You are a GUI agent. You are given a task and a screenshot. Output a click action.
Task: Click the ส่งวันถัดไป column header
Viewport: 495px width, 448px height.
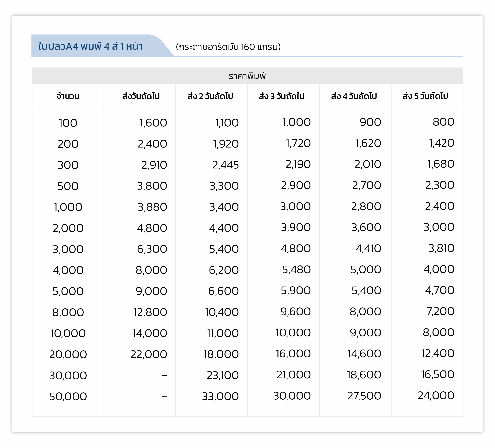click(141, 96)
